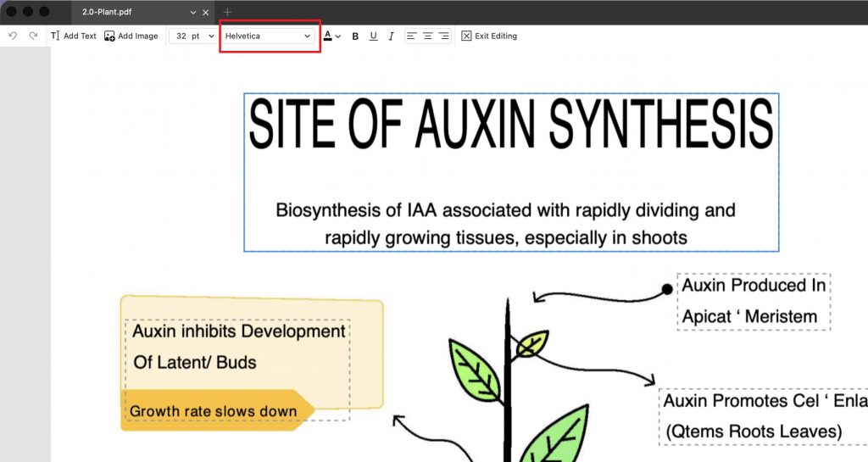Screen dimensions: 868x462
Task: Open a new tab with plus button
Action: pyautogui.click(x=227, y=12)
